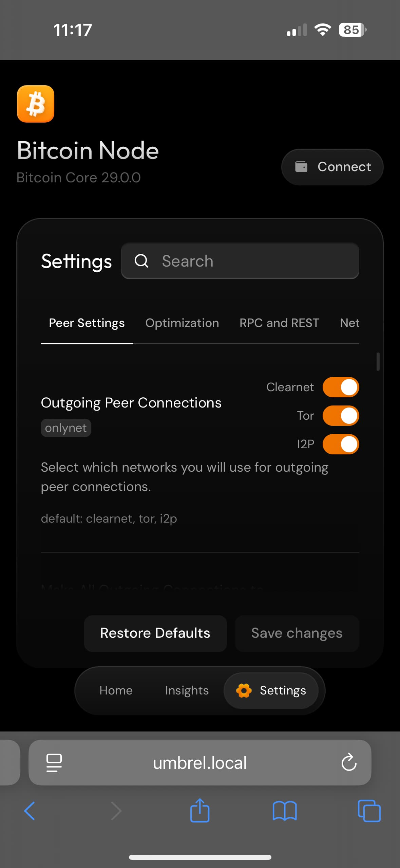This screenshot has width=400, height=868.
Task: Tap the umbrel.local address bar
Action: (200, 763)
